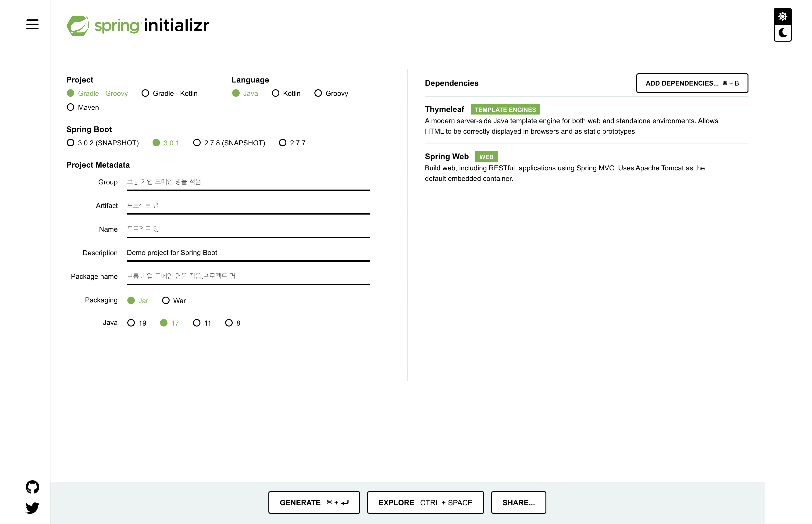Image resolution: width=812 pixels, height=524 pixels.
Task: Pick Spring Boot version 2.7.7
Action: coord(282,143)
